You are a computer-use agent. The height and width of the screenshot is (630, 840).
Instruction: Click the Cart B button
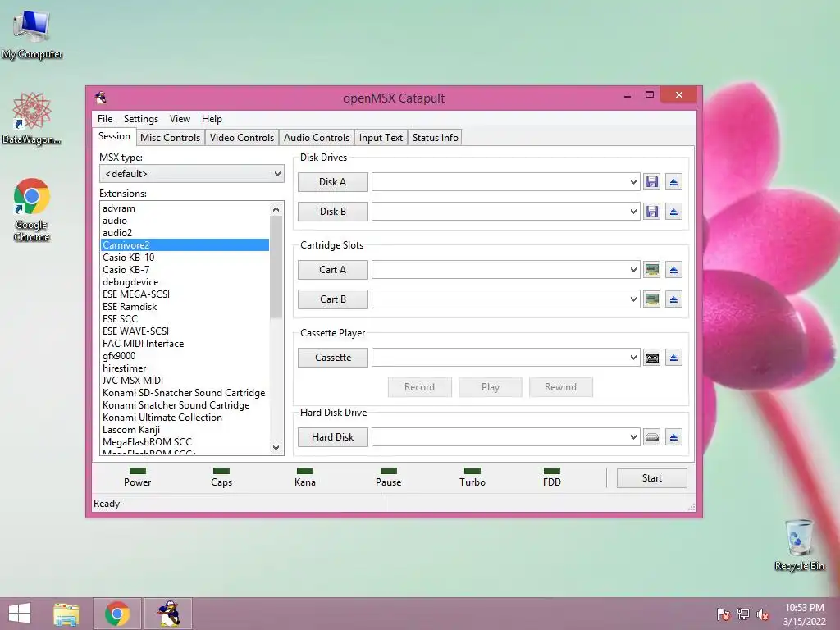(x=333, y=299)
